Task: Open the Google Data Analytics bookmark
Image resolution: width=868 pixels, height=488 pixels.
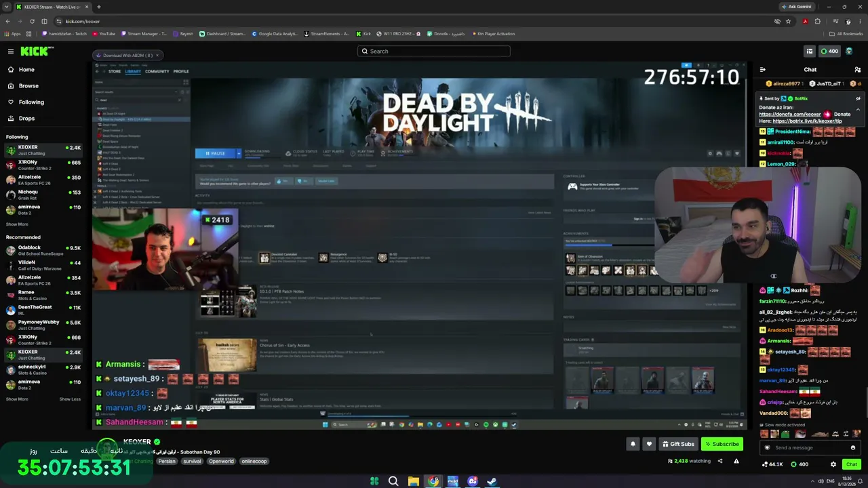Action: [275, 34]
